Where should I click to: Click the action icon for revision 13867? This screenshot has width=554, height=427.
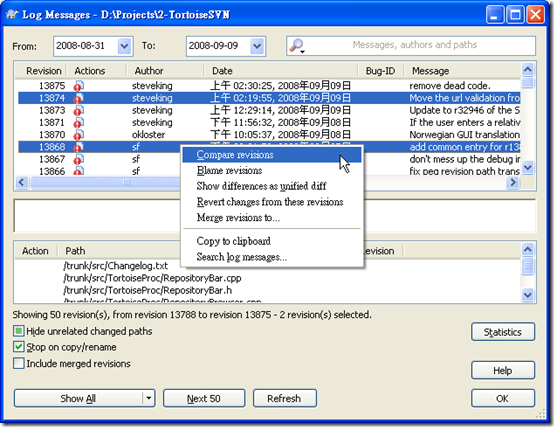(x=78, y=159)
